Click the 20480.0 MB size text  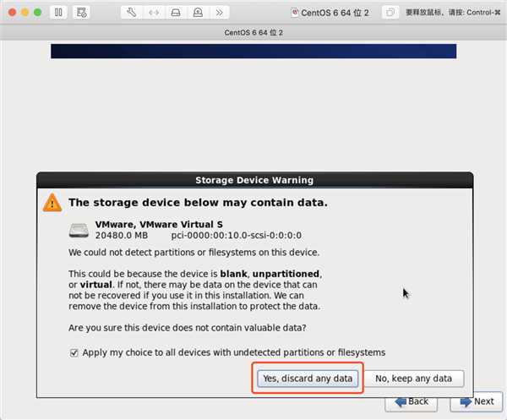(x=121, y=236)
